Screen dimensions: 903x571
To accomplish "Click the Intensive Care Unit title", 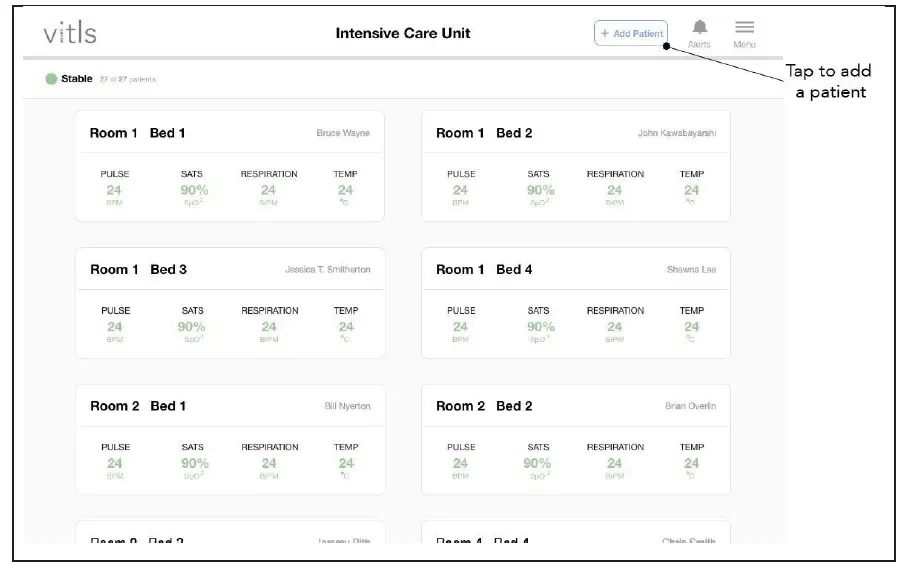I will point(403,33).
